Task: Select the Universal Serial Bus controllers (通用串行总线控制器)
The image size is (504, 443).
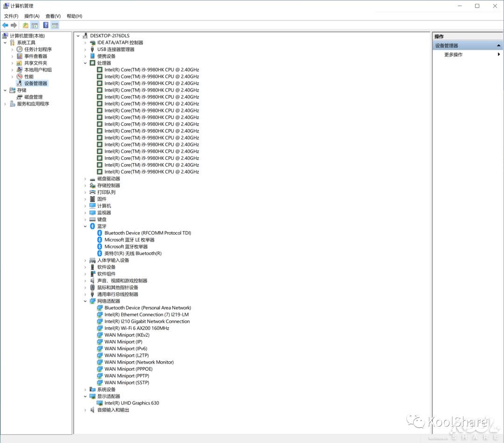Action: click(x=118, y=294)
